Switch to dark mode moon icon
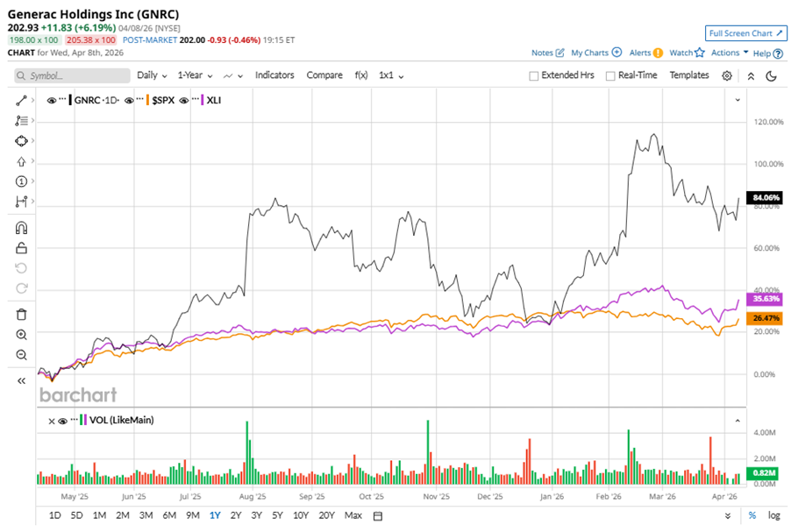The width and height of the screenshot is (791, 532). click(772, 76)
